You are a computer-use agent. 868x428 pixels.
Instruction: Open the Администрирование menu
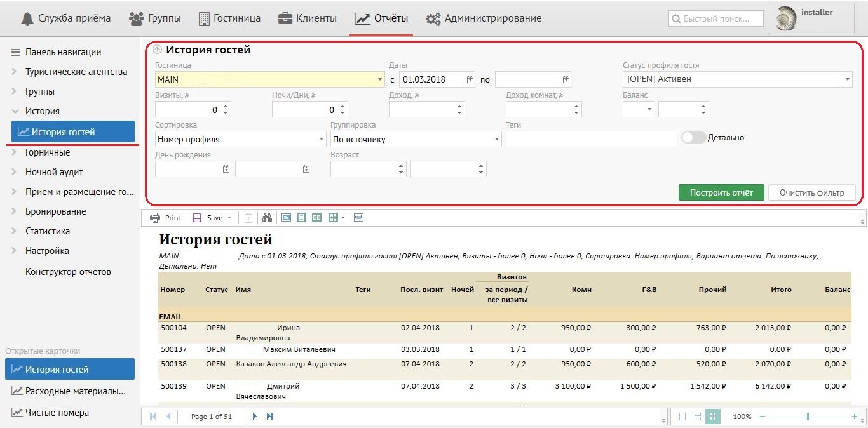pos(484,18)
